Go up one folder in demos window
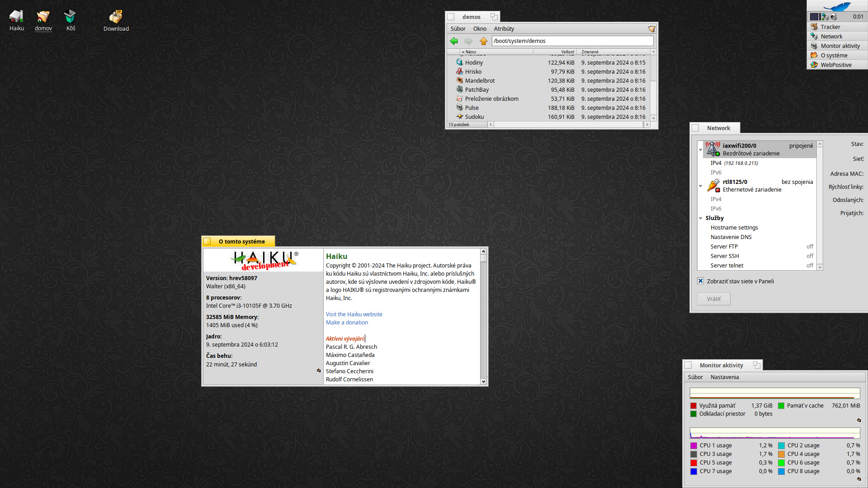This screenshot has width=868, height=488. [x=483, y=41]
